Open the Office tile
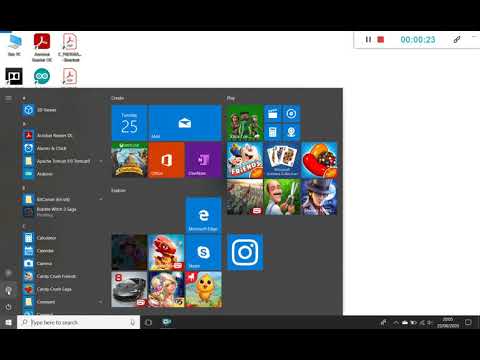 tap(166, 160)
